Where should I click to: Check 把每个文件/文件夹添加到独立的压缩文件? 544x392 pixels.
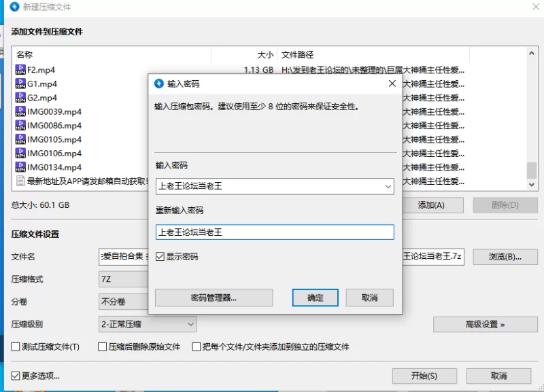click(x=196, y=346)
